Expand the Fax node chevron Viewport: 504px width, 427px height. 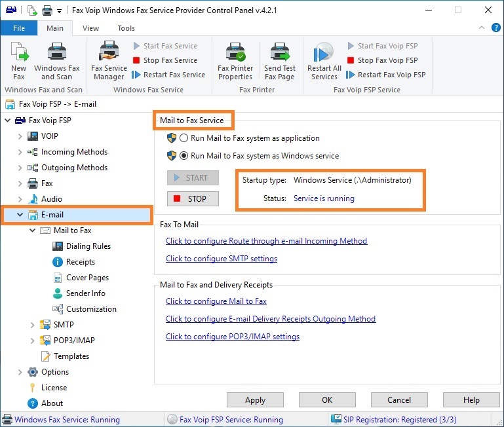[20, 183]
